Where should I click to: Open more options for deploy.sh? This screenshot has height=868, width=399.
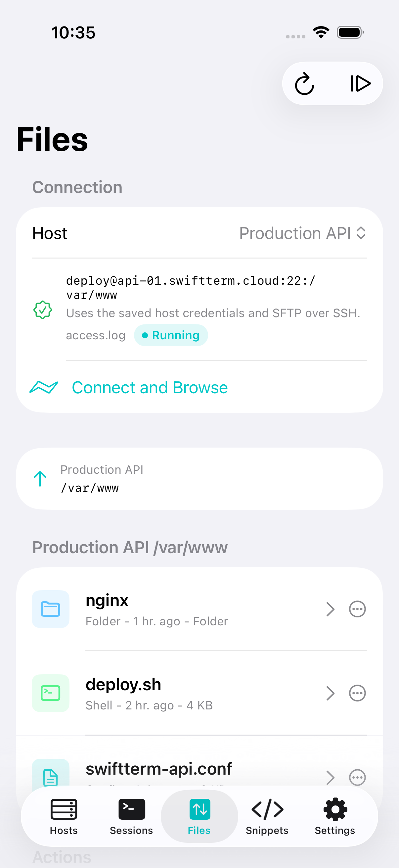357,693
